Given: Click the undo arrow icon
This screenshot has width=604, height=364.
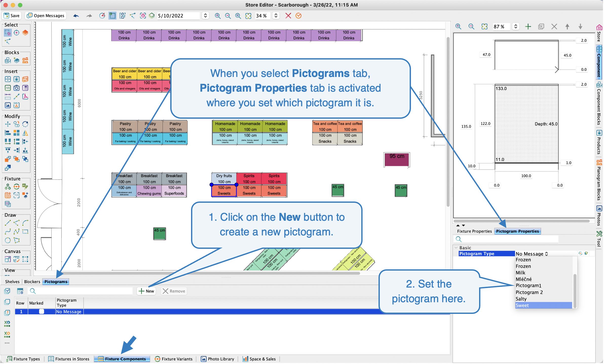Looking at the screenshot, I should coord(76,16).
